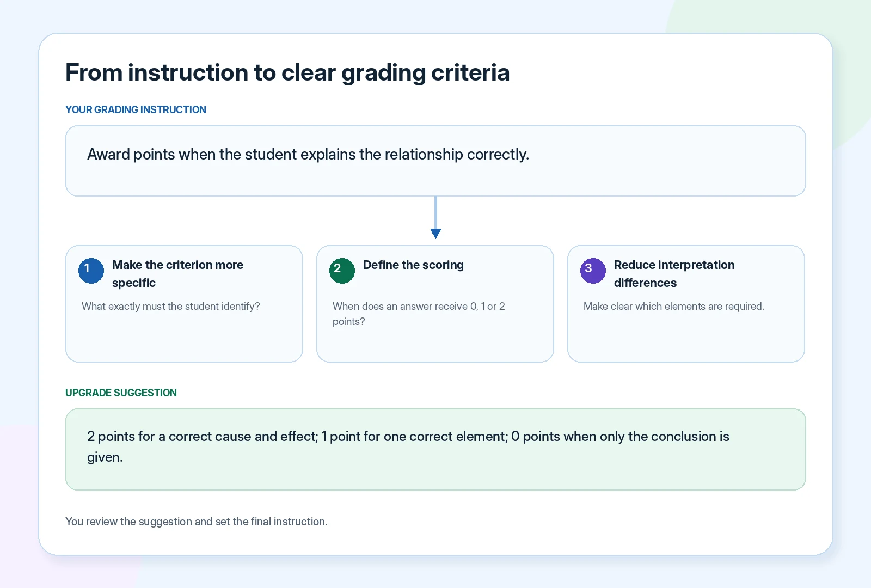
Task: Click 'When does an answer receive 0, 1 or 2 points?'
Action: coord(419,314)
